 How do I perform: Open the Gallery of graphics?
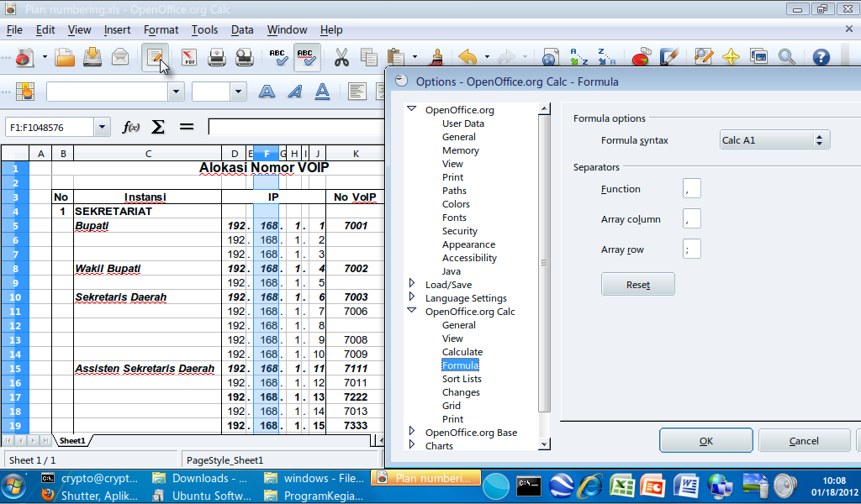click(x=759, y=56)
